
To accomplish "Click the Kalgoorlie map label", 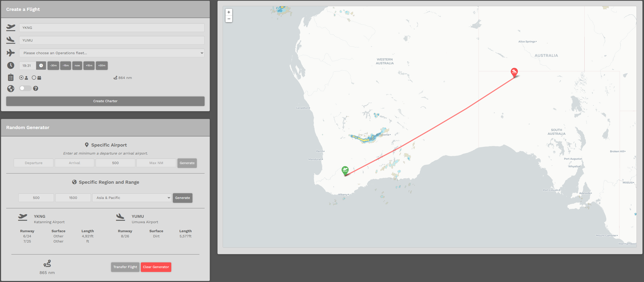I will pos(383,135).
